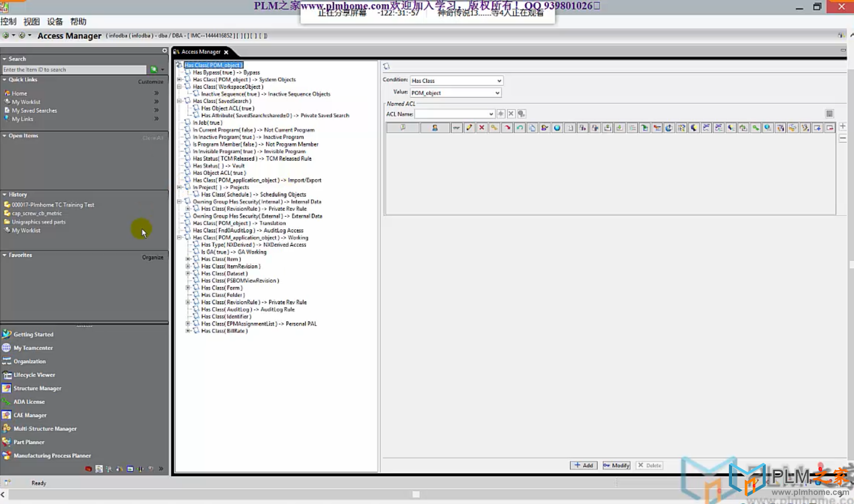Click the blue globe Publish column icon
Screen dimensions: 854x504
click(x=557, y=128)
